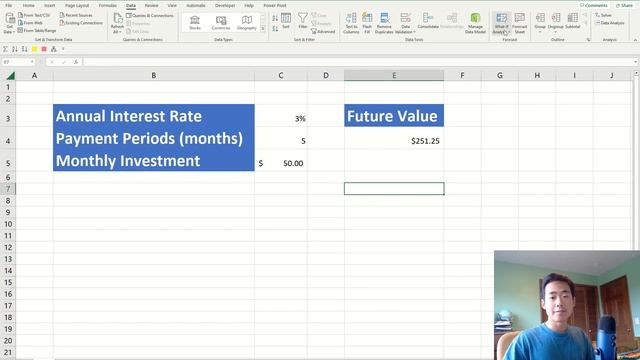Viewport: 640px width, 360px height.
Task: Click the Insert Function fx button
Action: pyautogui.click(x=76, y=62)
